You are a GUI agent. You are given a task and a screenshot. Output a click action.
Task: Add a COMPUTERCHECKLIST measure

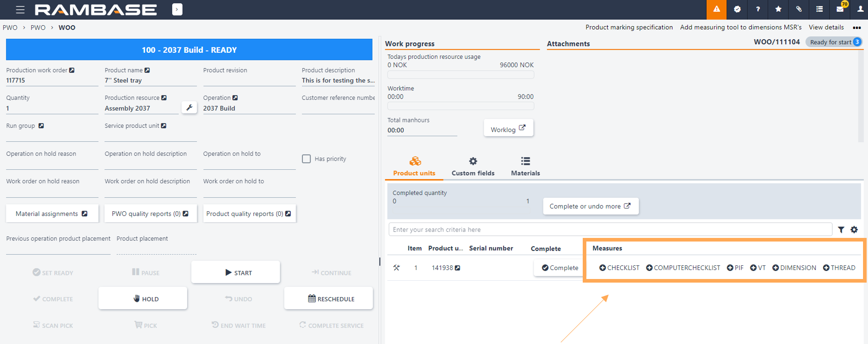pyautogui.click(x=683, y=268)
